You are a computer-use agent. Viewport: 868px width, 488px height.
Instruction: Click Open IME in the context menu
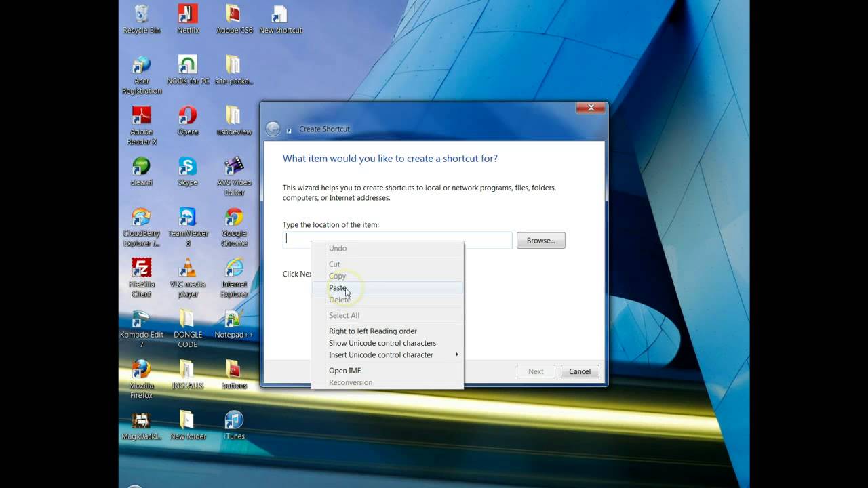344,370
